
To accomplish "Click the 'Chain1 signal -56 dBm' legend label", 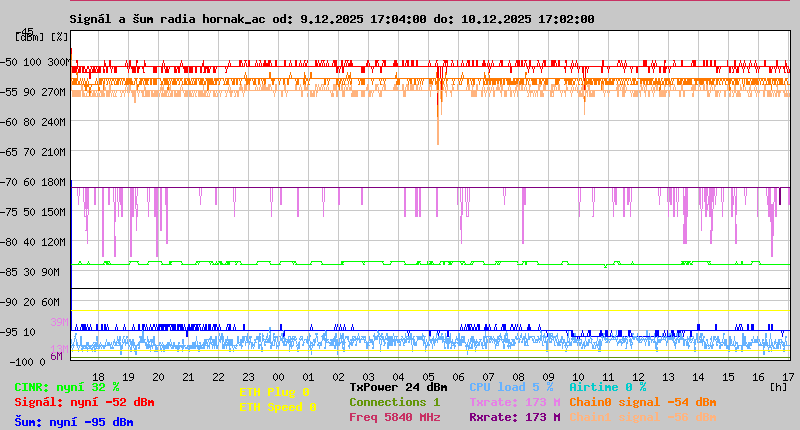I will click(643, 417).
